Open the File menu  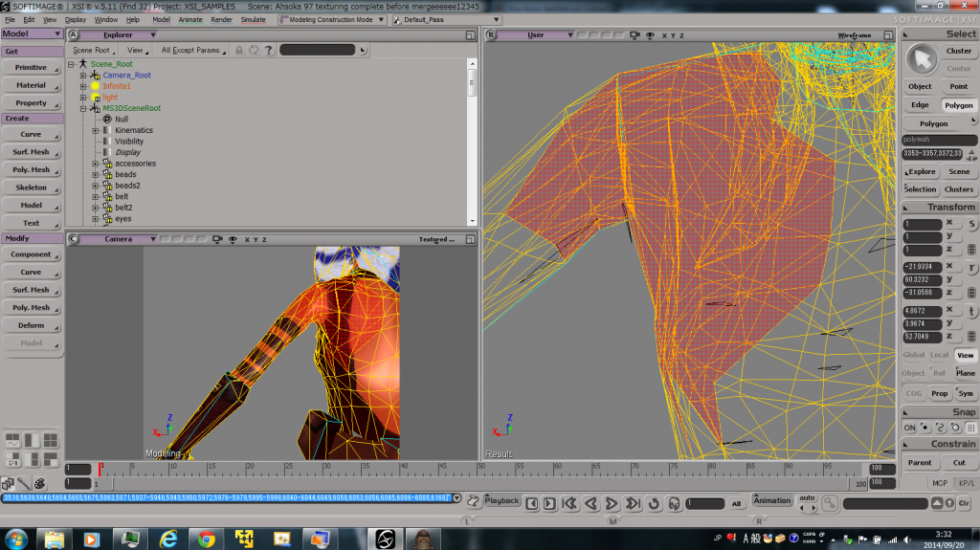coord(10,20)
